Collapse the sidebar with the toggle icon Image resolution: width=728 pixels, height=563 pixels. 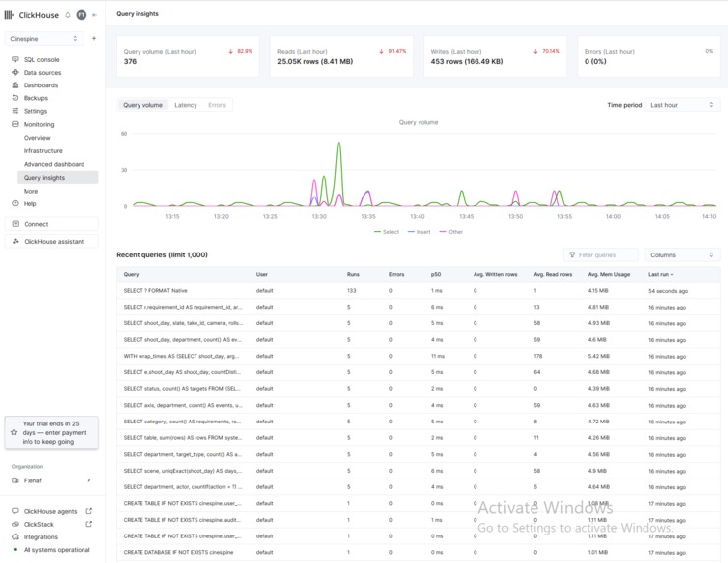[x=94, y=15]
